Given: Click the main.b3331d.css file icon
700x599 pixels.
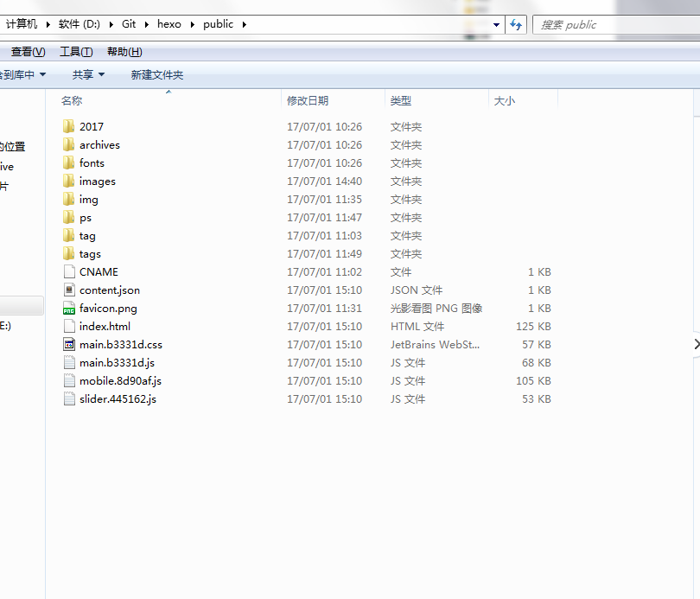Looking at the screenshot, I should pyautogui.click(x=69, y=345).
